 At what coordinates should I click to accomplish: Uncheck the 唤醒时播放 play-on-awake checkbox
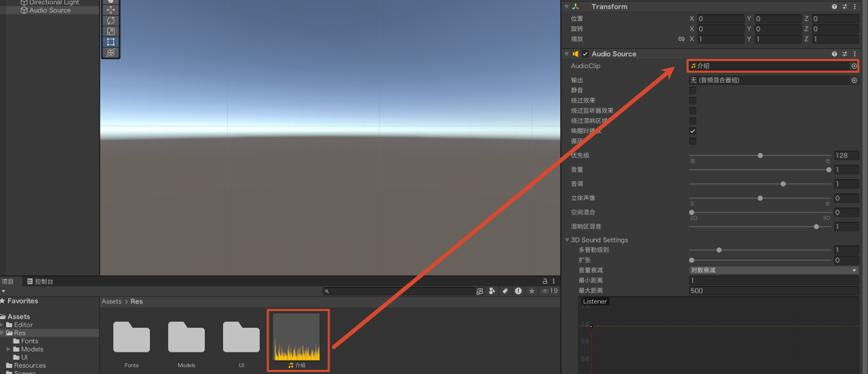692,131
